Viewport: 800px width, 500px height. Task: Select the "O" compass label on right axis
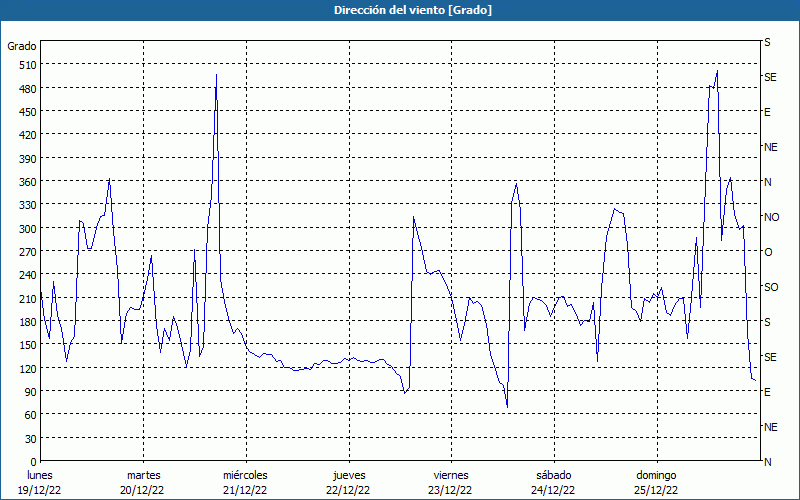[x=768, y=253]
